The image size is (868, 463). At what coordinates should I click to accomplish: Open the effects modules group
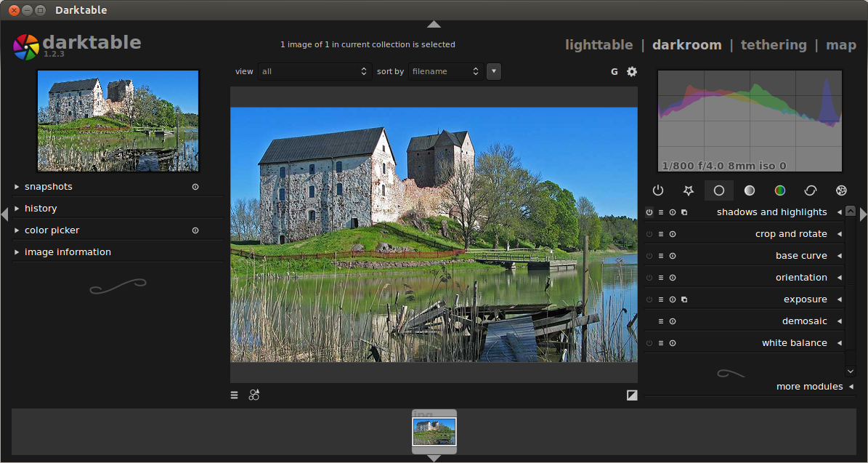[841, 190]
